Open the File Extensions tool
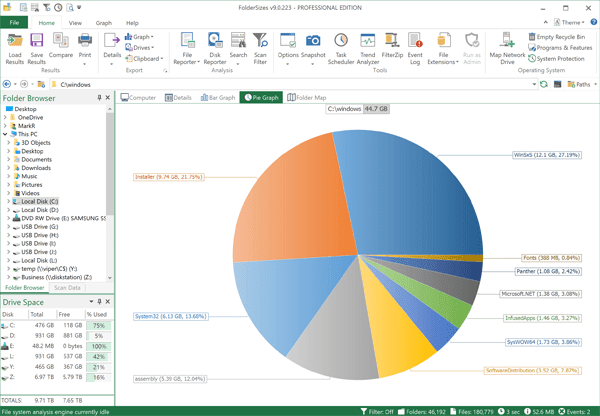Image resolution: width=600 pixels, height=416 pixels. click(x=443, y=48)
